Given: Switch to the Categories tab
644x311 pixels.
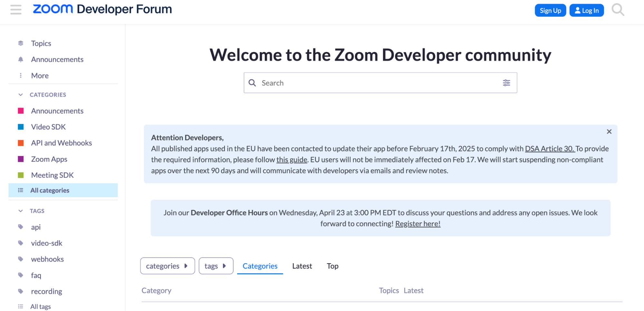Looking at the screenshot, I should point(260,266).
